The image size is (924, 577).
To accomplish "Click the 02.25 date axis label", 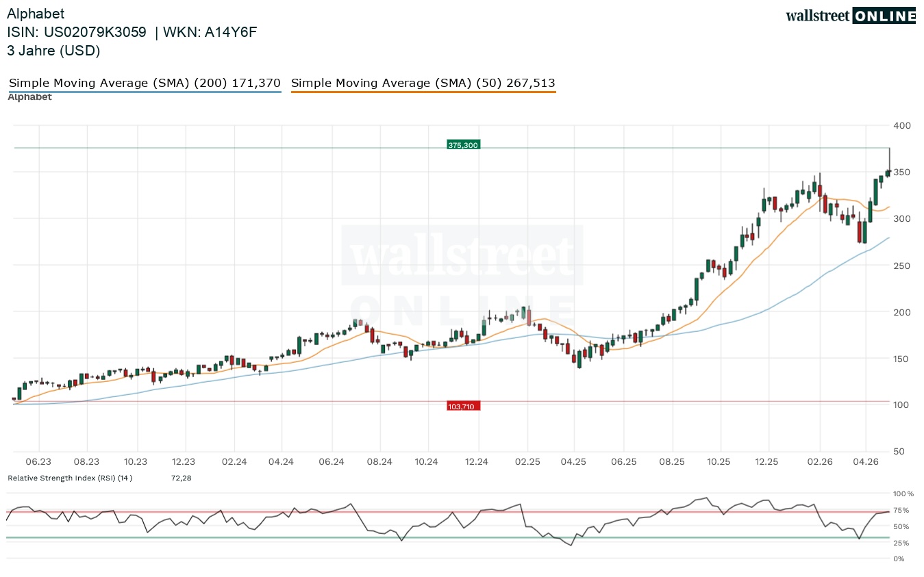I will click(526, 462).
